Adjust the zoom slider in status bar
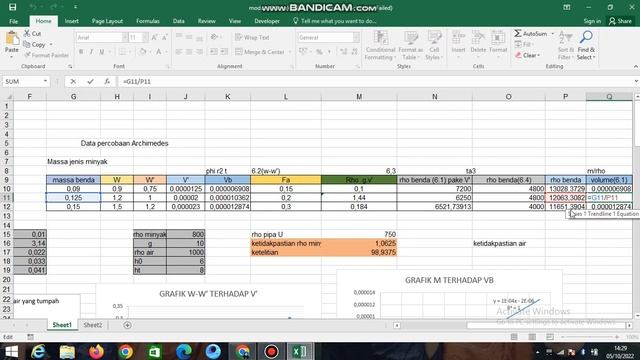Viewport: 640px width, 360px height. point(589,337)
